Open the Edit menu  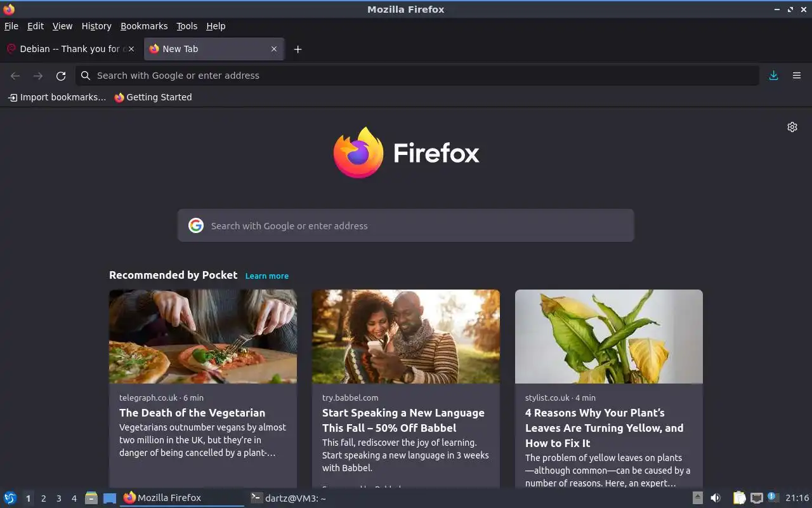36,26
